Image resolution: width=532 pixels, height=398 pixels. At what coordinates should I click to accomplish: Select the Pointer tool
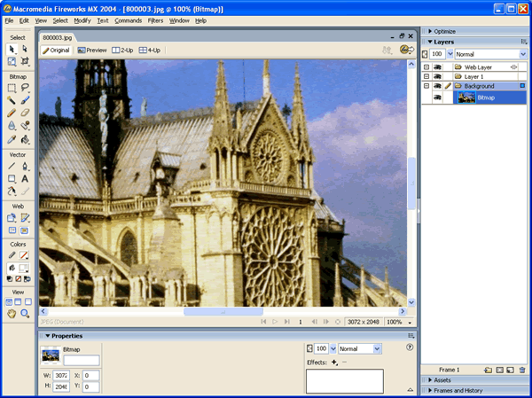click(12, 50)
